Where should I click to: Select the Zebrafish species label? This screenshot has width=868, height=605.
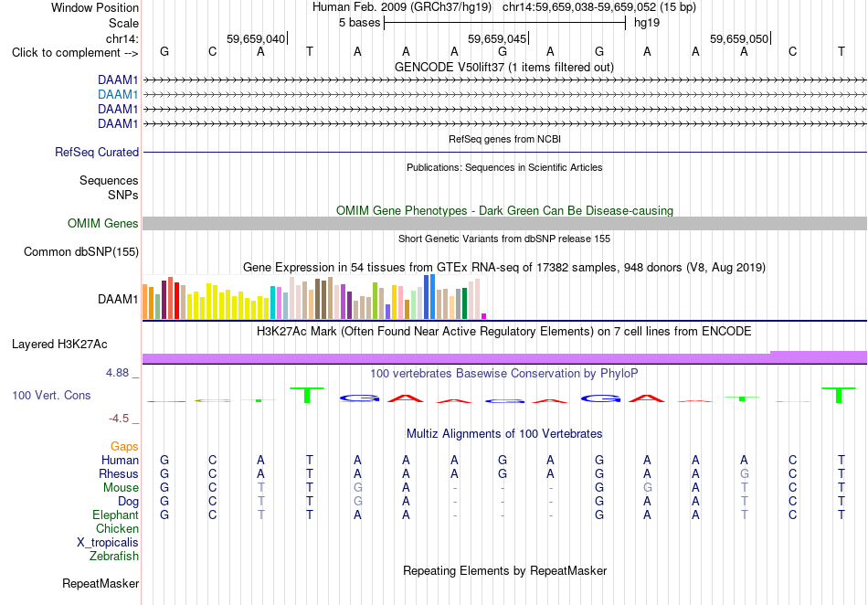tap(114, 556)
